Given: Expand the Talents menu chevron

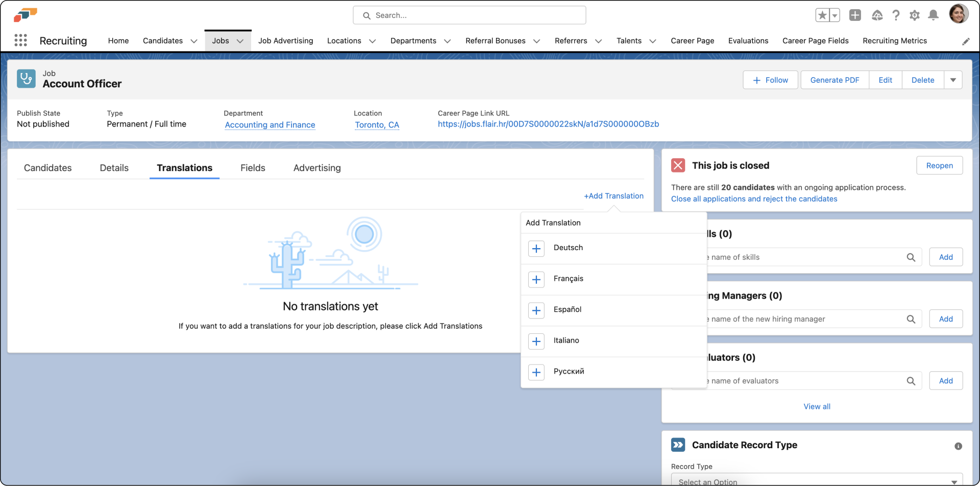Looking at the screenshot, I should click(x=652, y=41).
